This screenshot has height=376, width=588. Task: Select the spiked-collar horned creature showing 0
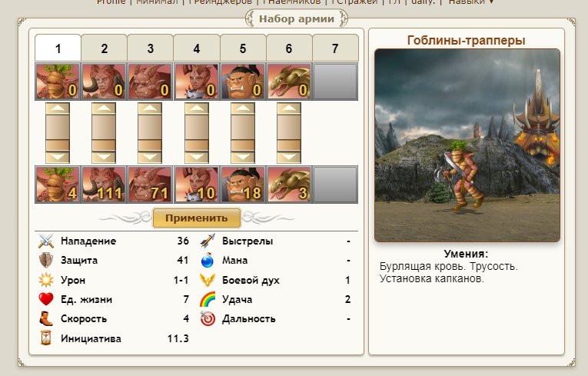point(197,82)
